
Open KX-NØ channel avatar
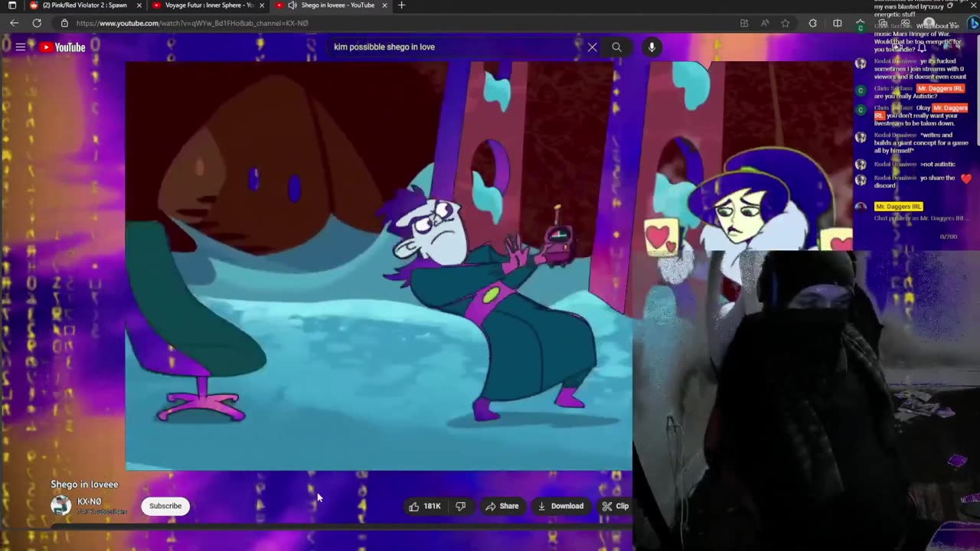[60, 505]
